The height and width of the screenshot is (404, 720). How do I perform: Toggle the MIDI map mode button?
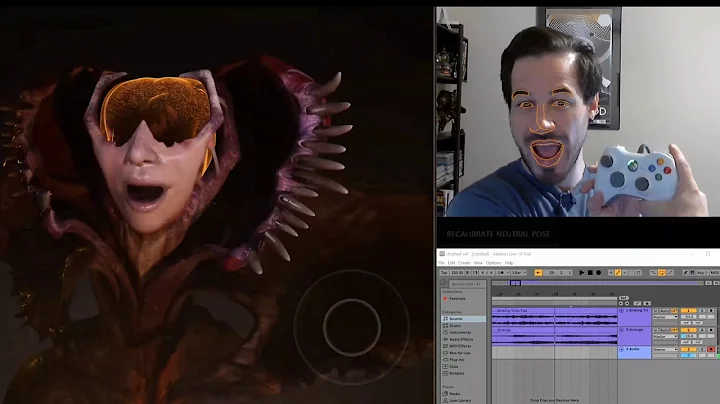(714, 273)
